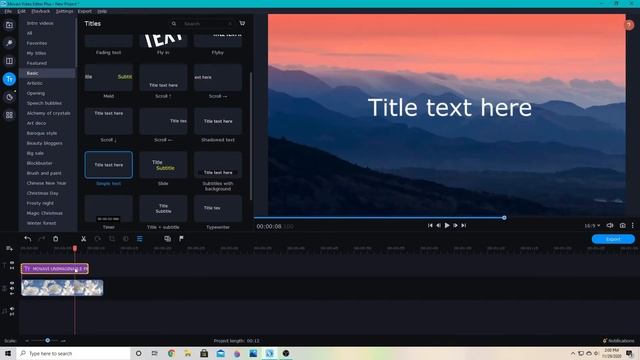Image resolution: width=640 pixels, height=360 pixels.
Task: Toggle title track visibility eye
Action: (x=12, y=263)
